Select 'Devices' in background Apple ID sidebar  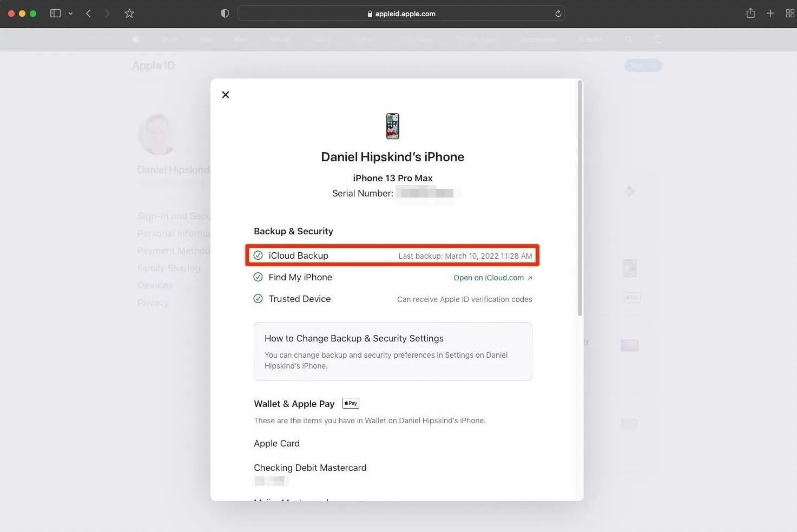pyautogui.click(x=155, y=285)
